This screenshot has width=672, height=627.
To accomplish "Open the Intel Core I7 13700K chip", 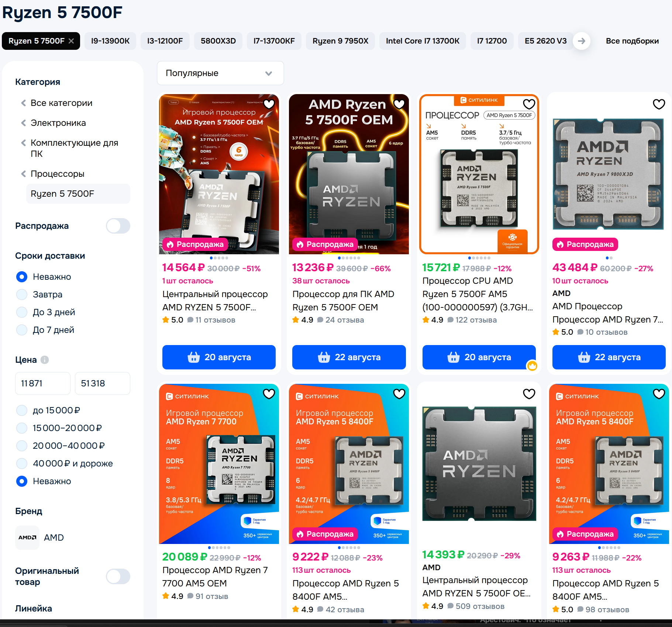I will click(423, 41).
